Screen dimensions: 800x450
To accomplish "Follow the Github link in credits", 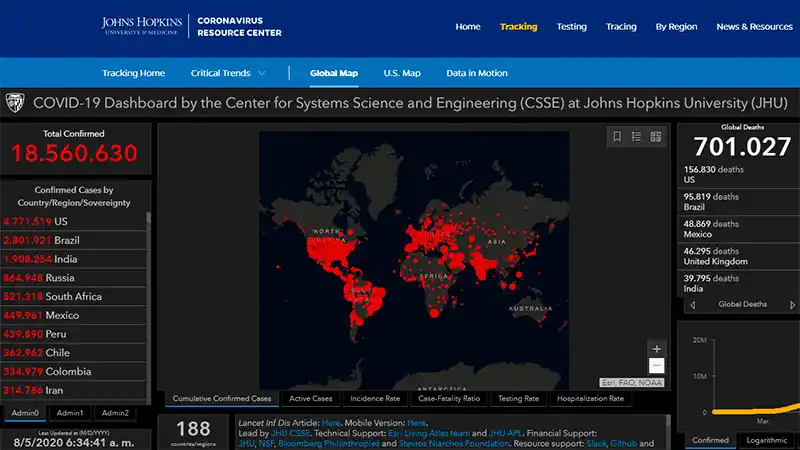I will [618, 444].
